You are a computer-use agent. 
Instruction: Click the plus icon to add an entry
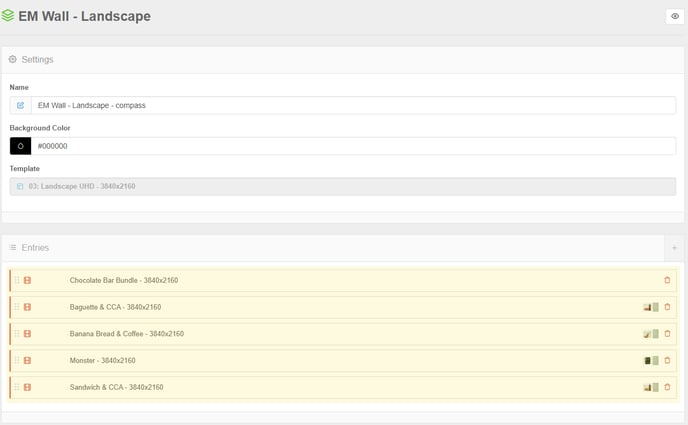pyautogui.click(x=674, y=248)
